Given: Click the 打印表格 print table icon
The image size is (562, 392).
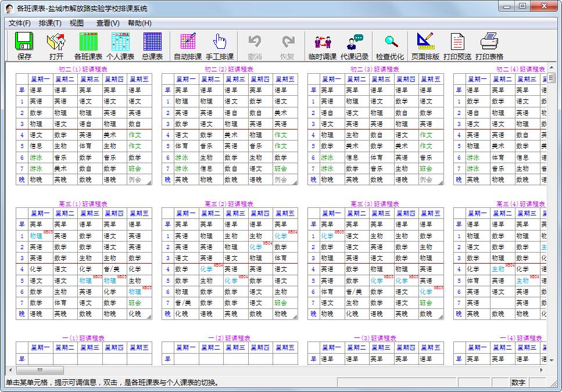Looking at the screenshot, I should pyautogui.click(x=489, y=46).
